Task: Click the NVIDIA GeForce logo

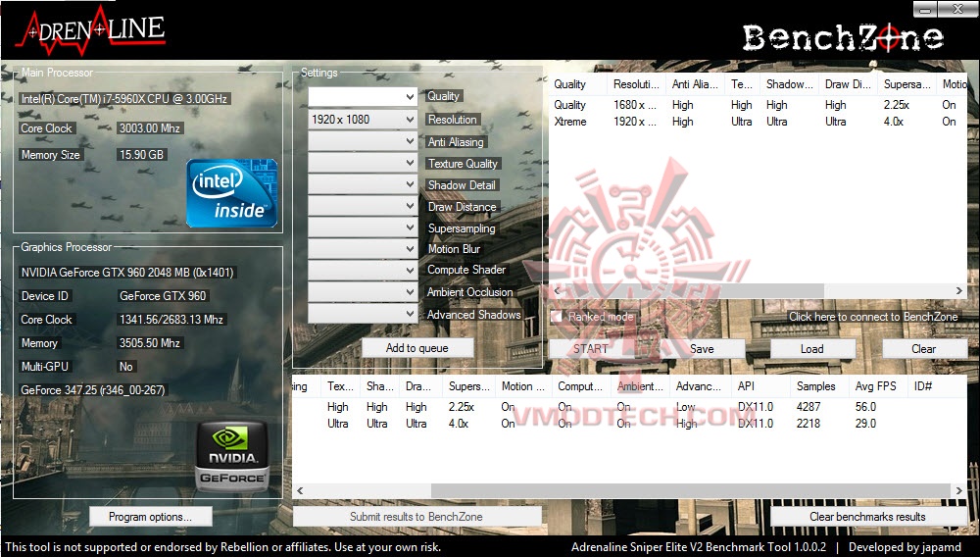Action: coord(232,456)
